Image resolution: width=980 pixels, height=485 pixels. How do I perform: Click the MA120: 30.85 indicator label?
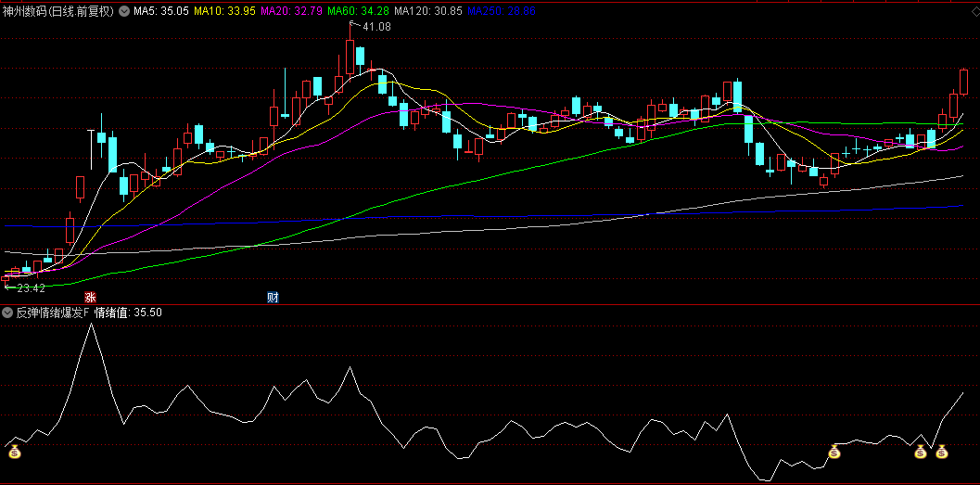click(x=428, y=11)
